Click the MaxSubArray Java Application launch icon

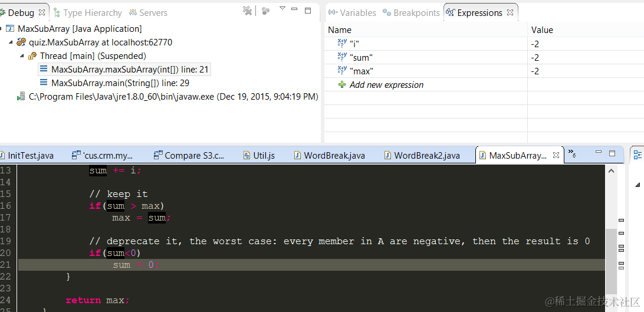[x=10, y=29]
